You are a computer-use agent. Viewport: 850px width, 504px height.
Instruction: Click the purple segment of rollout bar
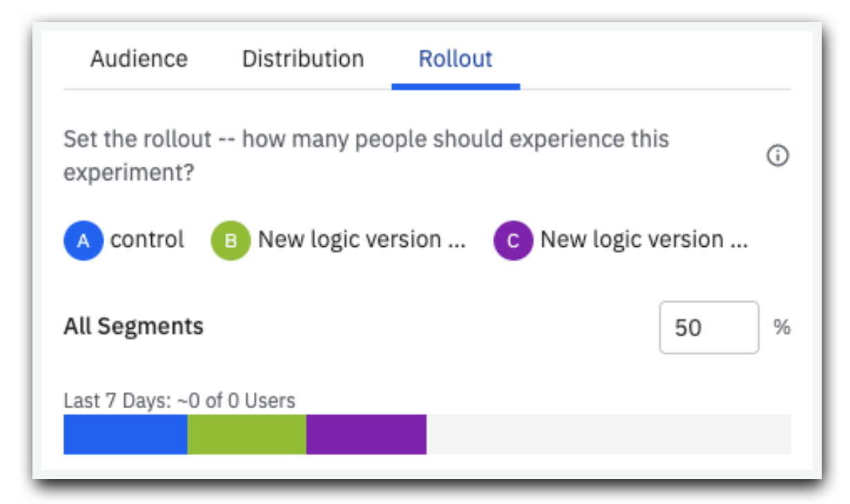point(366,434)
